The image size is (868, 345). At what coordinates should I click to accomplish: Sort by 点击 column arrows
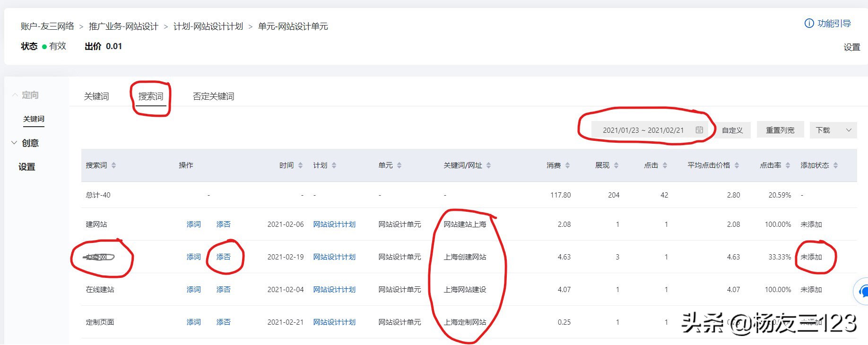[x=665, y=165]
